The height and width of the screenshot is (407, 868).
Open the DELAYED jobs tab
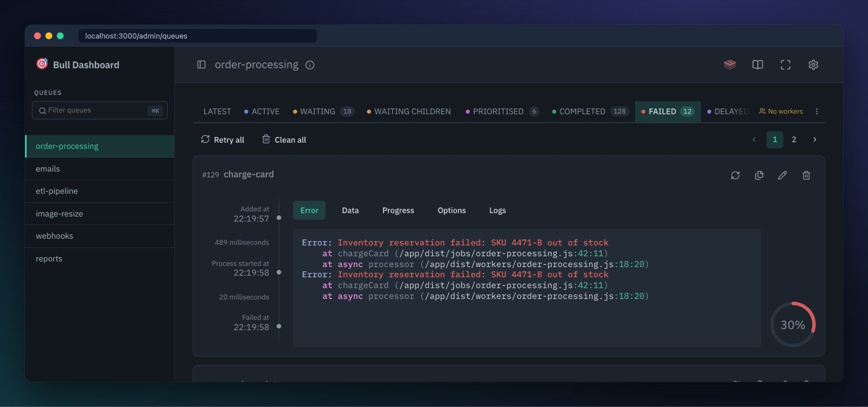(x=727, y=111)
